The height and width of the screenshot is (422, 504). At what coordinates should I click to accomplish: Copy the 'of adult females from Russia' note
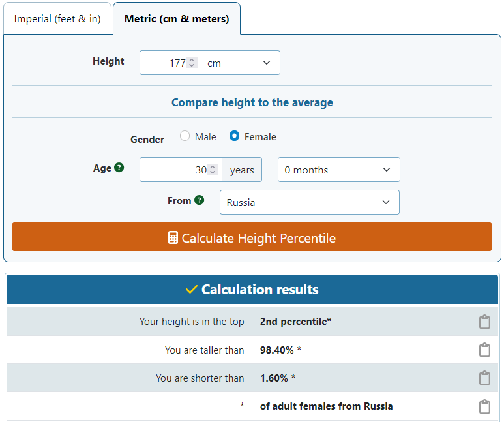point(484,406)
